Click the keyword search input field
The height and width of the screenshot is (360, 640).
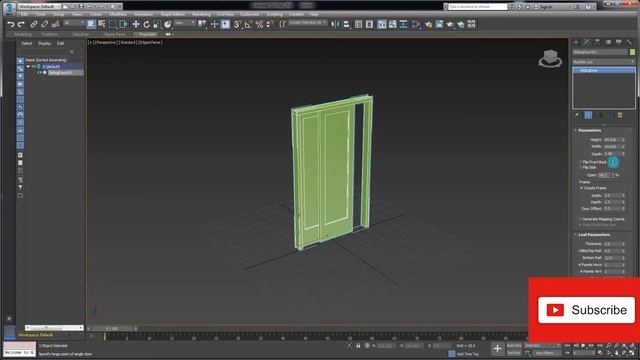point(478,7)
